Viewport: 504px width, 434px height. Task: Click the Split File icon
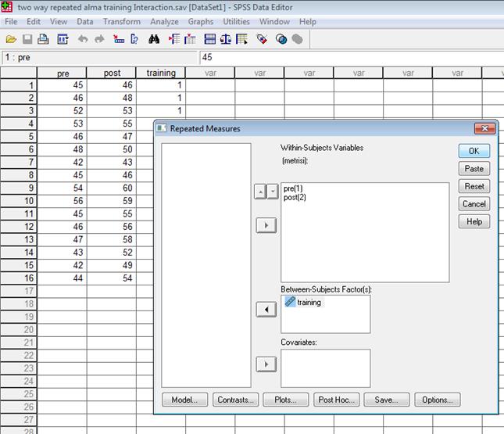(210, 39)
